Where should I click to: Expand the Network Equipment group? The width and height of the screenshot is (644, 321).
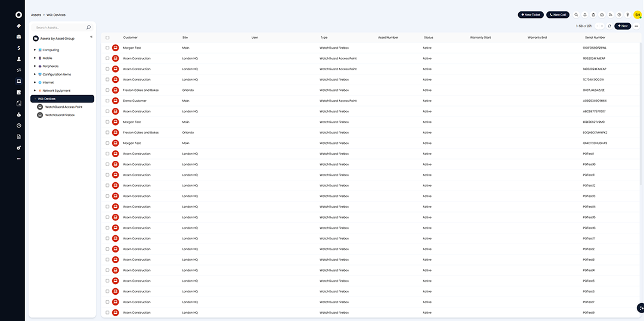pyautogui.click(x=35, y=91)
